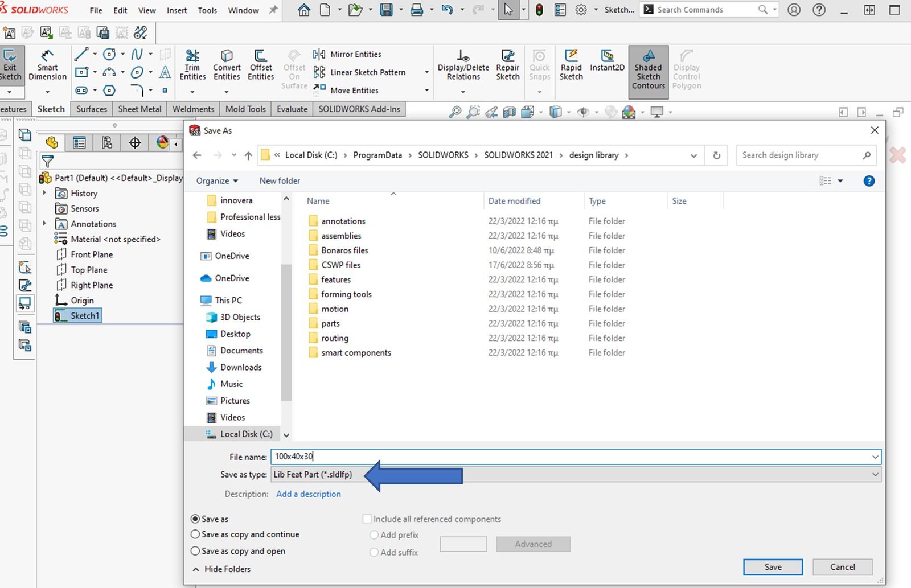Image resolution: width=911 pixels, height=588 pixels.
Task: Click the Mirror Entities tool
Action: tap(348, 54)
